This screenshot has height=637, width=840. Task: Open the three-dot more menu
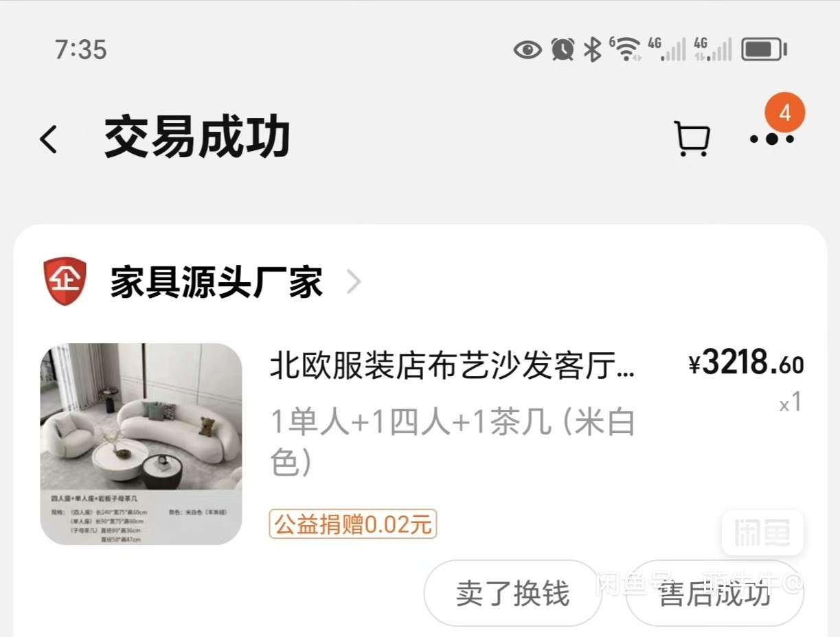click(x=772, y=139)
